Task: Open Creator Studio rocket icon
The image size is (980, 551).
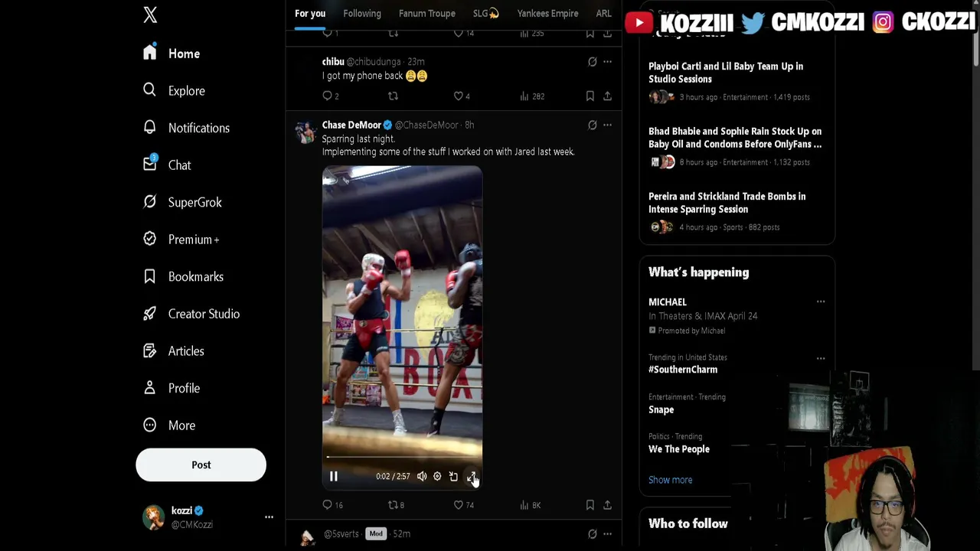Action: 150,314
